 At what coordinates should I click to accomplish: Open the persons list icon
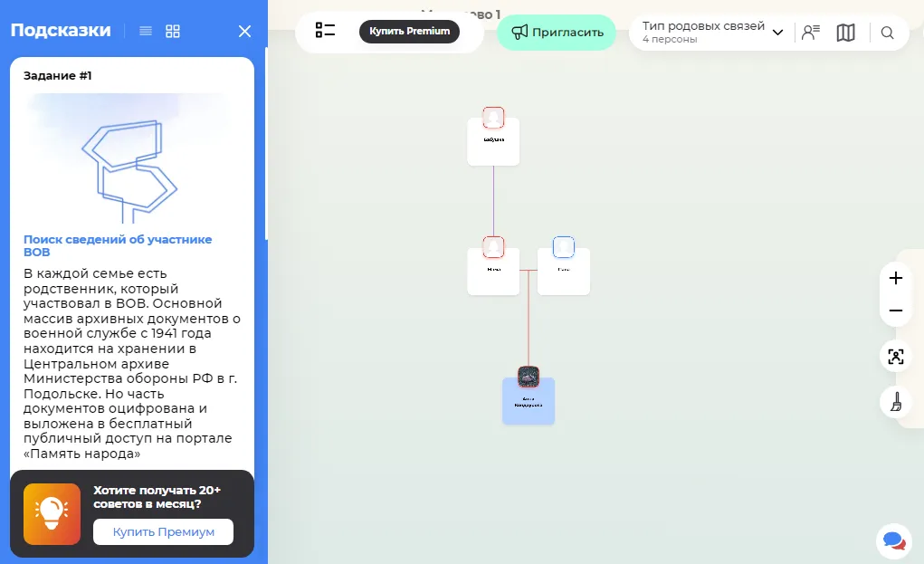[810, 33]
